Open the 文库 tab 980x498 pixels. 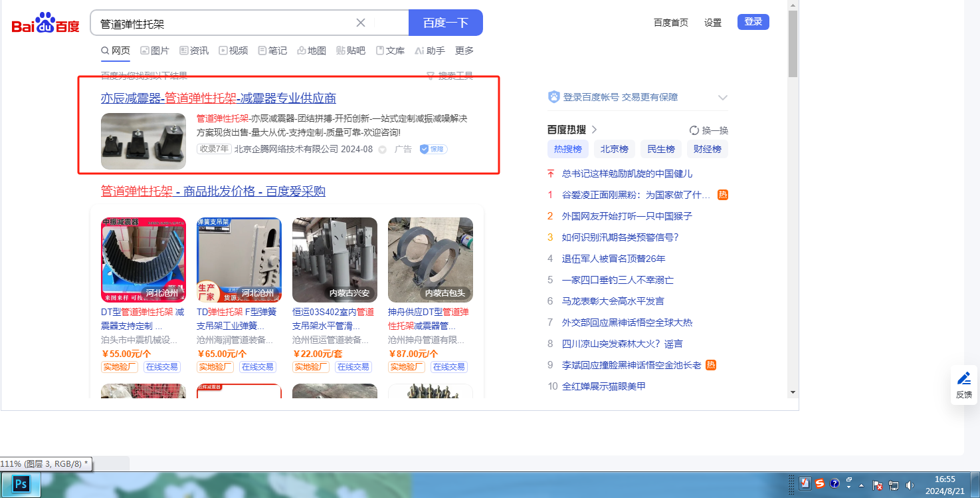click(x=390, y=51)
